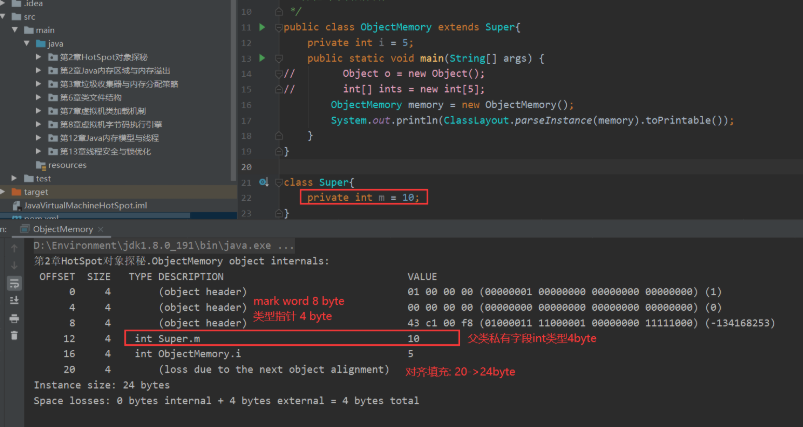Expand the test folder

click(x=14, y=179)
